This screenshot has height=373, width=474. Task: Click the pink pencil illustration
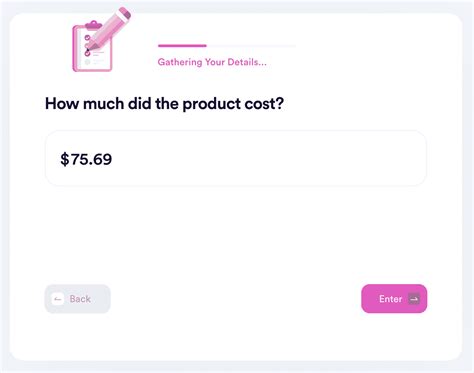click(x=109, y=29)
